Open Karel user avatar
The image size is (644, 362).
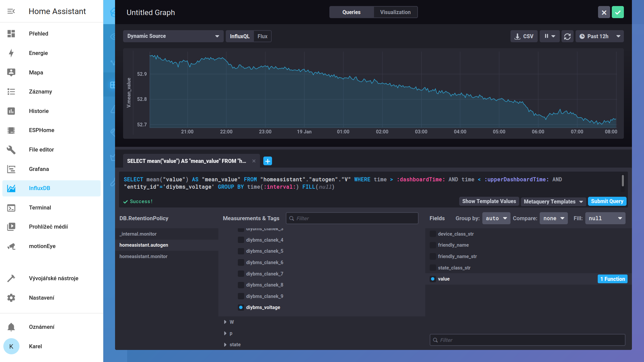(x=11, y=346)
